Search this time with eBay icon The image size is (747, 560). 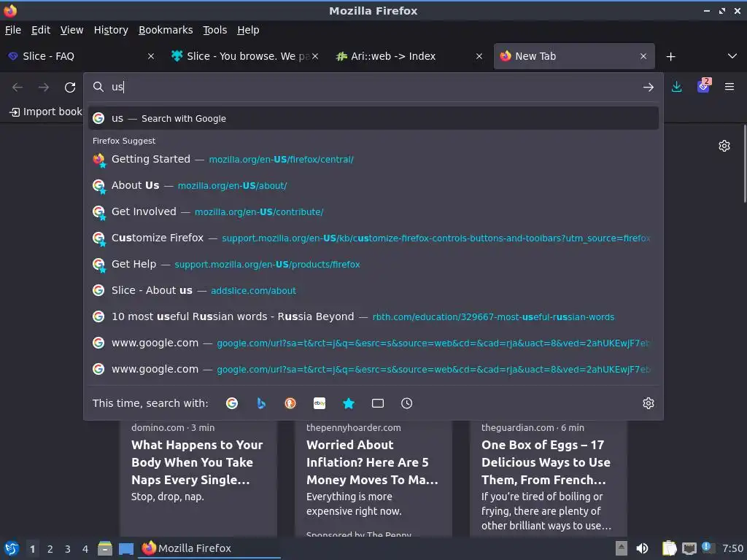coord(320,403)
